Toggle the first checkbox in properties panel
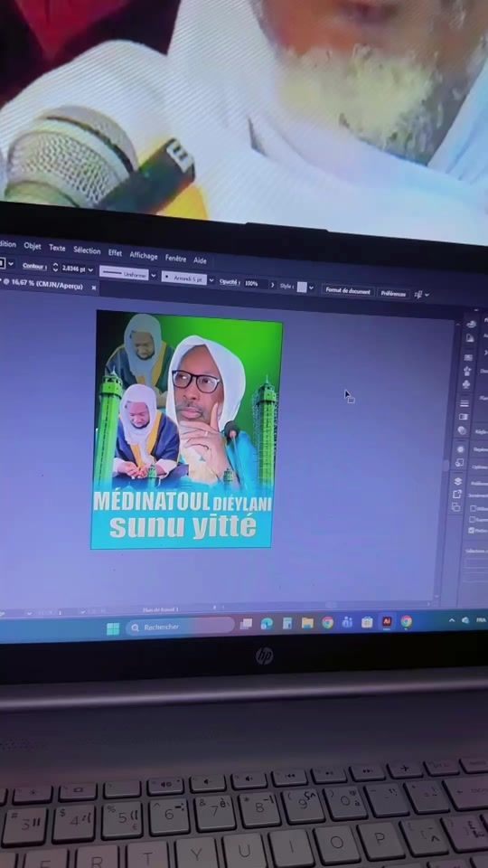 (x=473, y=508)
